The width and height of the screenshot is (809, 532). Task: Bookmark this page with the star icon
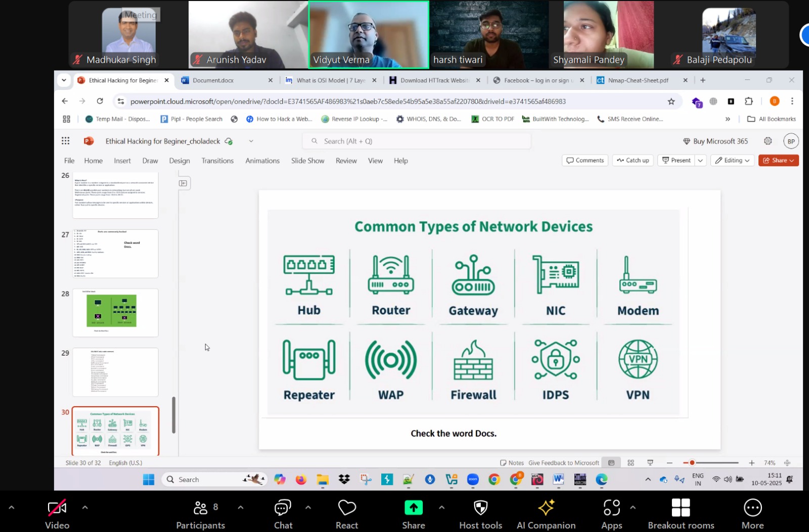(x=671, y=102)
